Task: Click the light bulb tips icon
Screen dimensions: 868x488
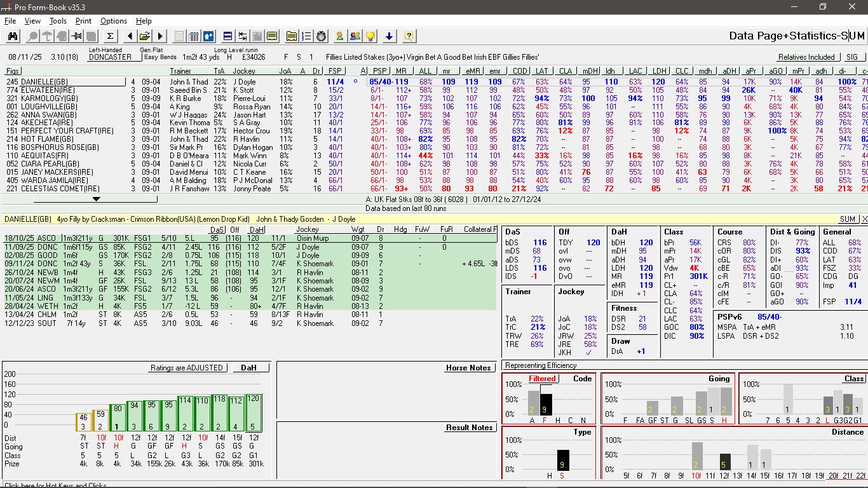Action: point(370,36)
